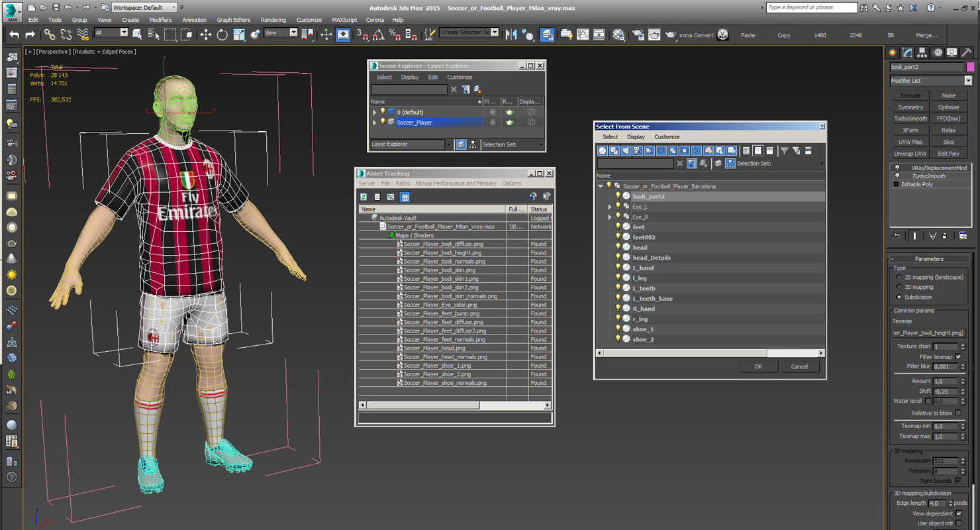Toggle Tight bounds checkbox
The image size is (980, 530).
pos(958,480)
